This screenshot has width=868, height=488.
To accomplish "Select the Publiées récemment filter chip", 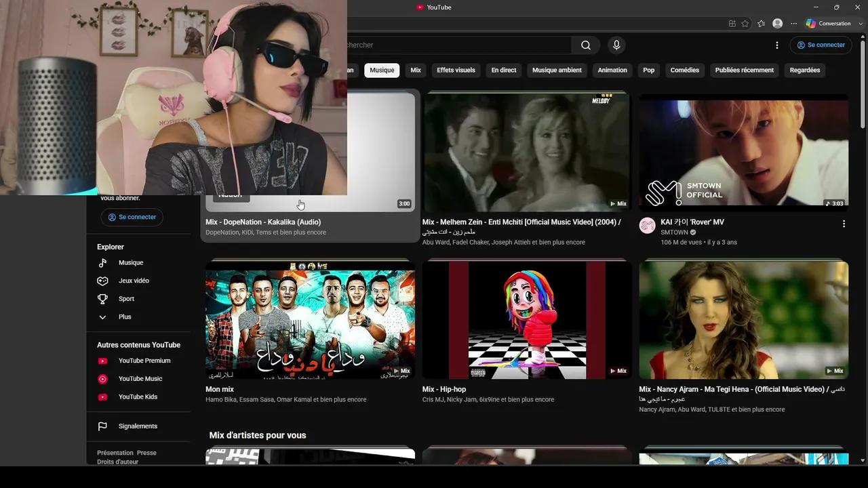I will [x=745, y=70].
